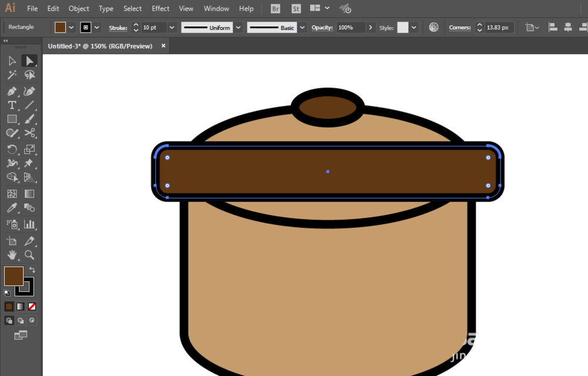Expand the stroke color dropdown arrow
Viewport: 588px width, 376px height.
[x=97, y=28]
